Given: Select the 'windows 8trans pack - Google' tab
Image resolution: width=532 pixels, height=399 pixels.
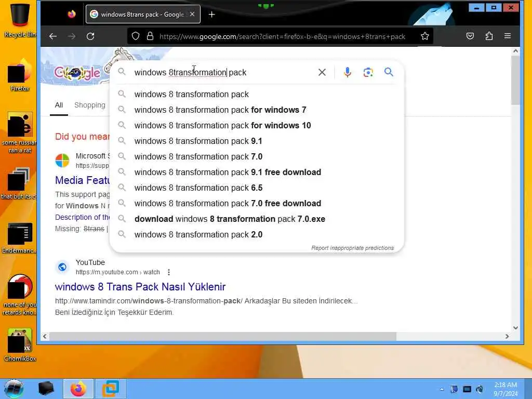Looking at the screenshot, I should (x=143, y=14).
